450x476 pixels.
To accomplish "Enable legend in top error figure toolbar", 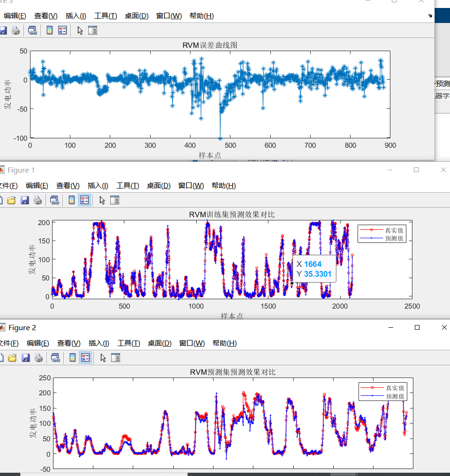I will click(62, 30).
